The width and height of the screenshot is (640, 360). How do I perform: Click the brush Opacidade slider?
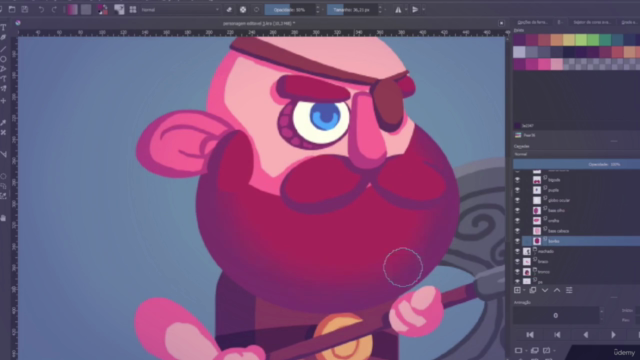pos(289,9)
